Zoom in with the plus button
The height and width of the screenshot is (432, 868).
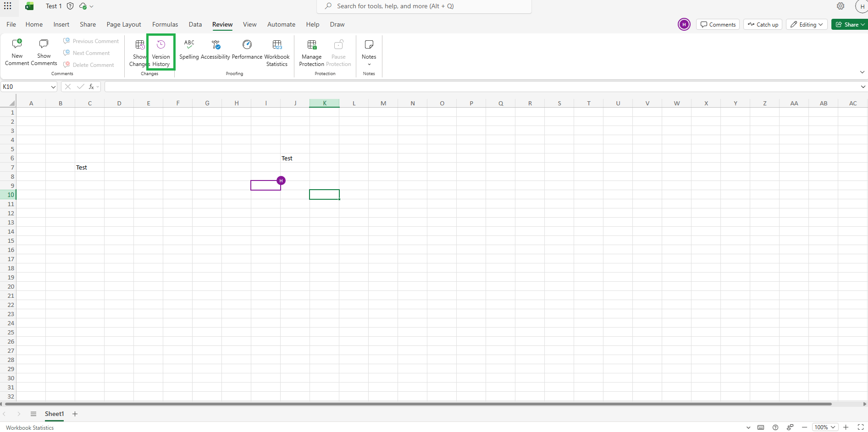(x=846, y=427)
